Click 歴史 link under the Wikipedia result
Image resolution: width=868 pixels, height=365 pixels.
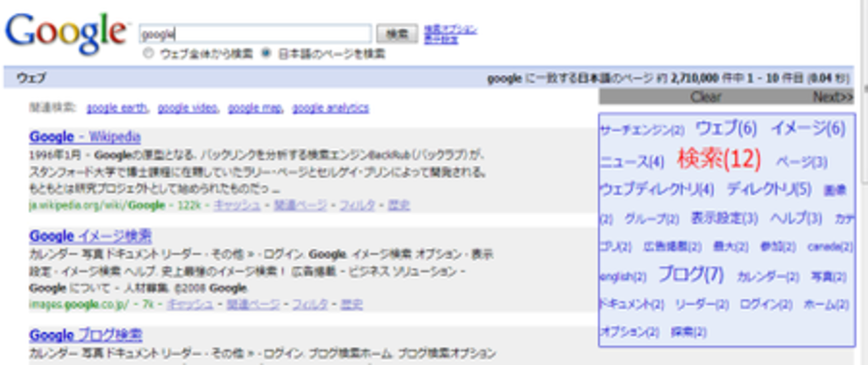(x=399, y=205)
